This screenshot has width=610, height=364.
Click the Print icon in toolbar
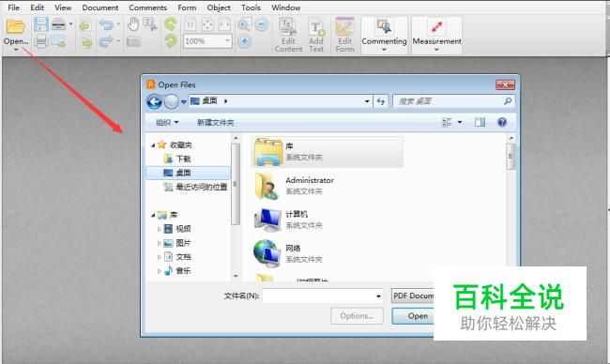tap(41, 41)
